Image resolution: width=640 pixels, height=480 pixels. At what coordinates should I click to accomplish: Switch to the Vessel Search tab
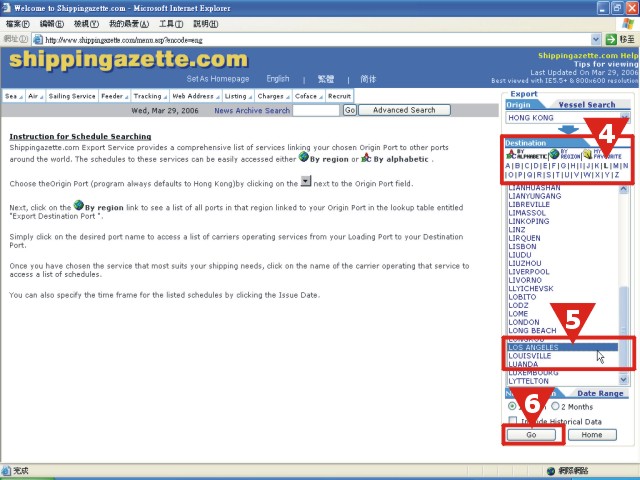587,105
